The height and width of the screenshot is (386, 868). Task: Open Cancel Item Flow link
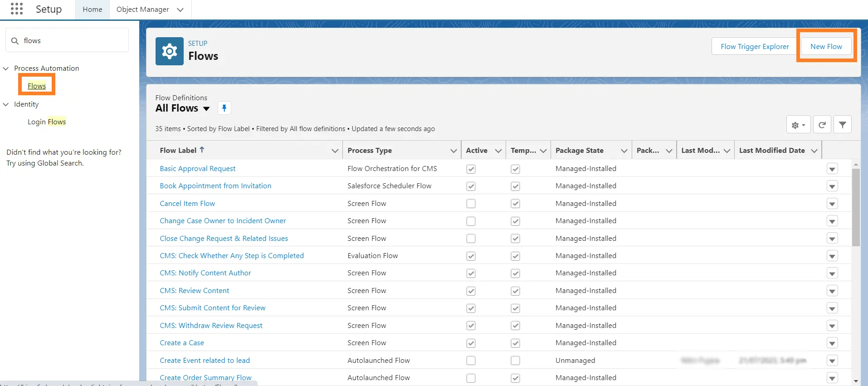click(x=187, y=204)
